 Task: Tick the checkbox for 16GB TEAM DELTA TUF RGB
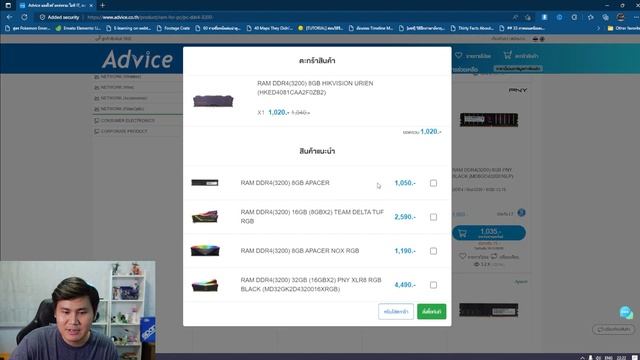(433, 217)
